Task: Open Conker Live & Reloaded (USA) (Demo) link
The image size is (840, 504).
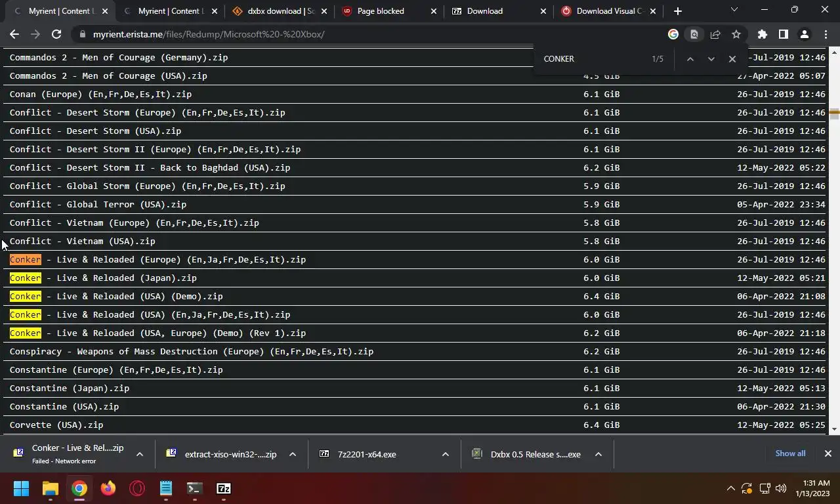Action: point(116,296)
